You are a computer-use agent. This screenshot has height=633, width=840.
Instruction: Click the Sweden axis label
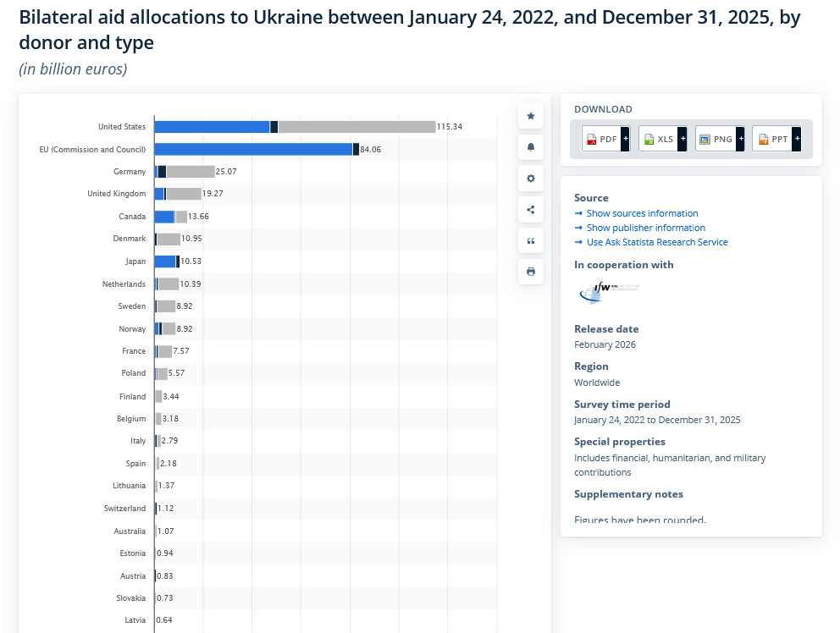coord(132,306)
